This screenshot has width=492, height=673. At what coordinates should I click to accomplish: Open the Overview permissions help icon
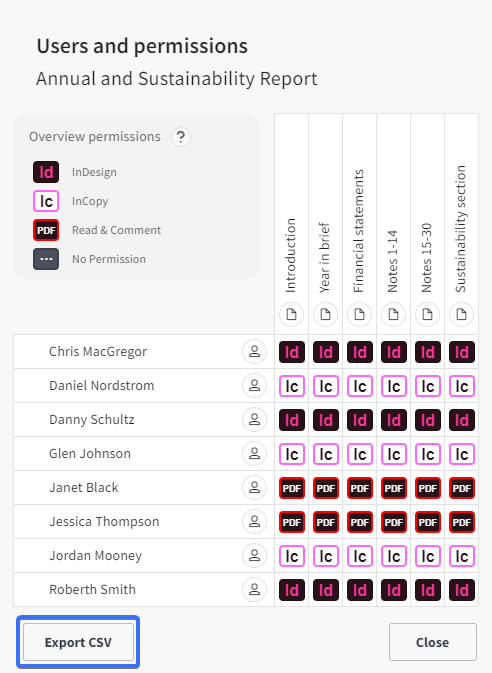tap(181, 137)
